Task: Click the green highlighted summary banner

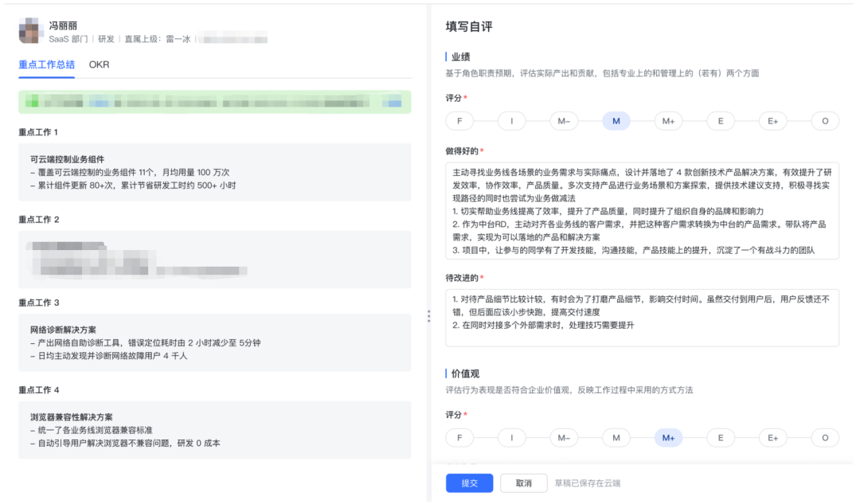Action: 213,102
